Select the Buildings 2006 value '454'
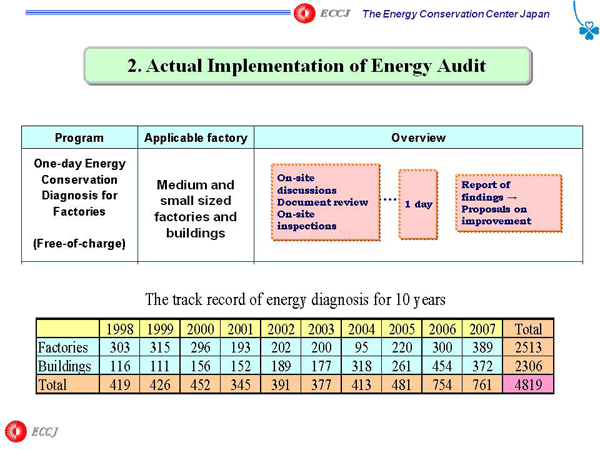 click(x=442, y=366)
